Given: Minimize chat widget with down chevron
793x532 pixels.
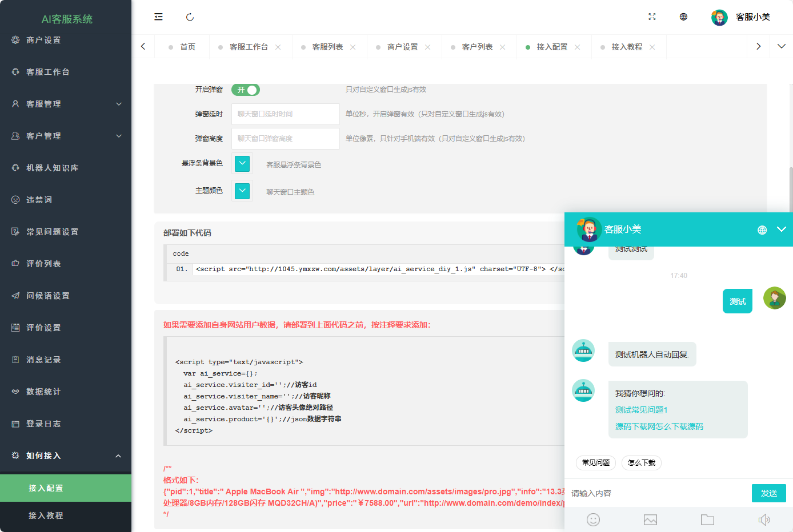Looking at the screenshot, I should pyautogui.click(x=782, y=229).
